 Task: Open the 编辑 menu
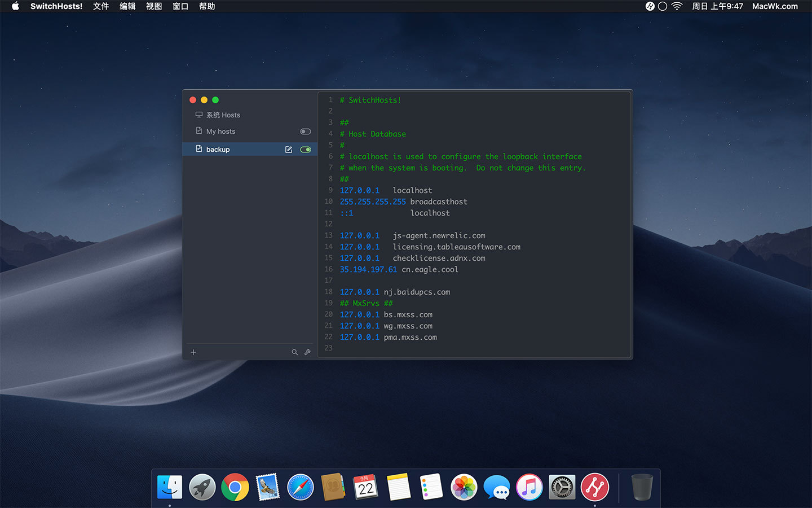[x=127, y=6]
